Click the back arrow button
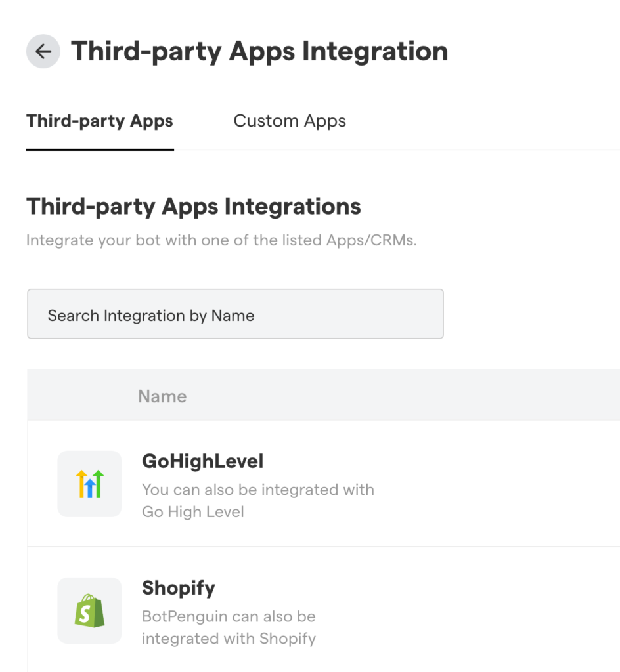 (43, 51)
